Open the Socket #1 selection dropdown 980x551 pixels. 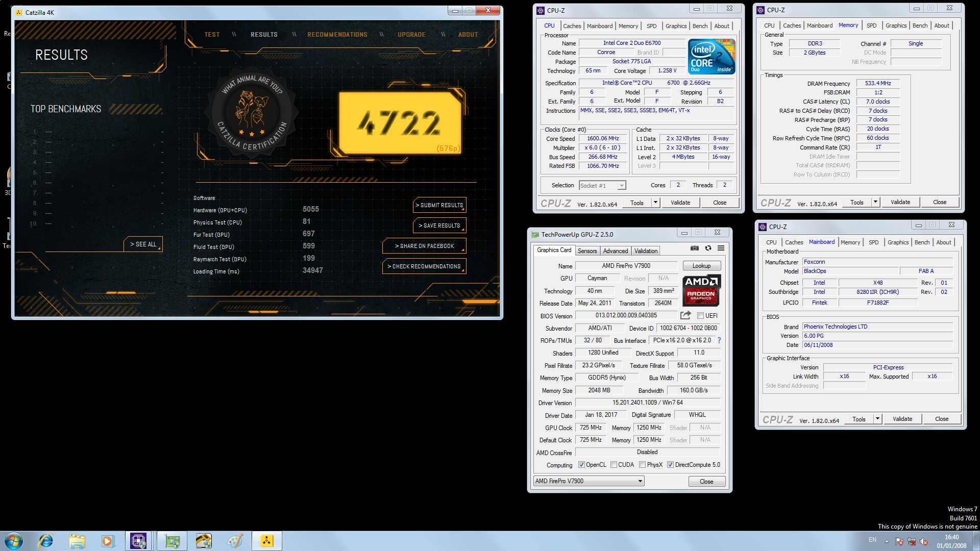point(603,186)
